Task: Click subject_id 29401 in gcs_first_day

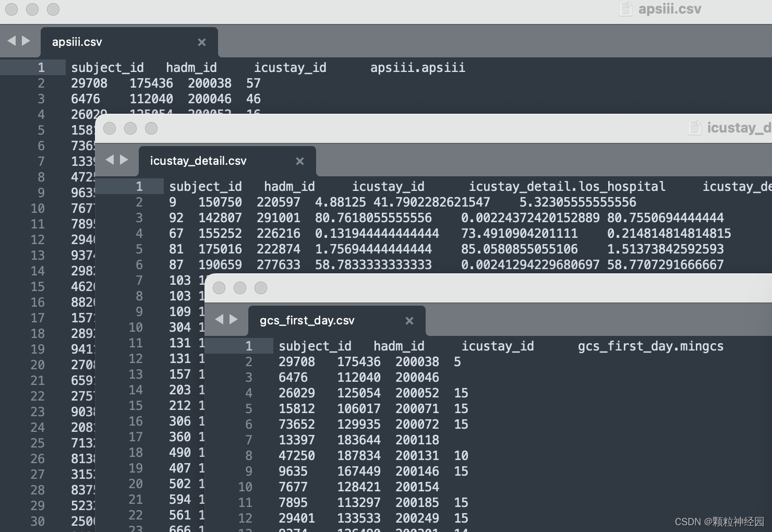Action: click(x=297, y=518)
